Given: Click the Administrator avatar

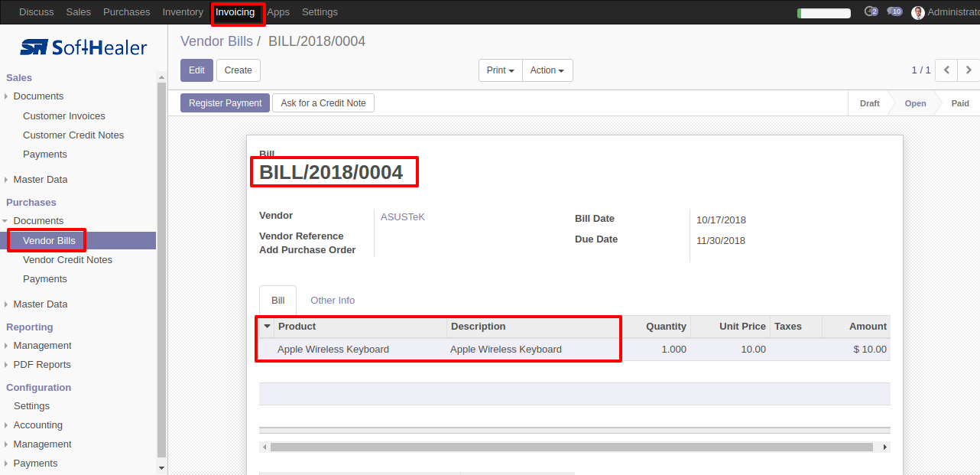Looking at the screenshot, I should [918, 12].
